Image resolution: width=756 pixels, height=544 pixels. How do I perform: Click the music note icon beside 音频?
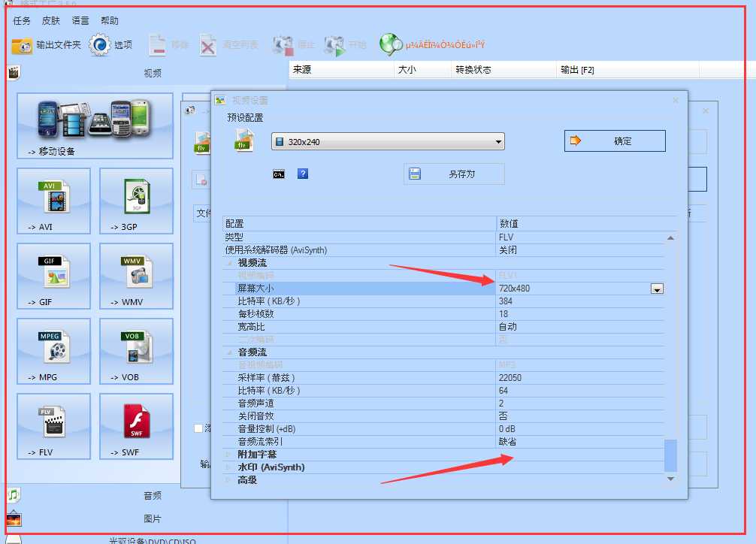(14, 495)
